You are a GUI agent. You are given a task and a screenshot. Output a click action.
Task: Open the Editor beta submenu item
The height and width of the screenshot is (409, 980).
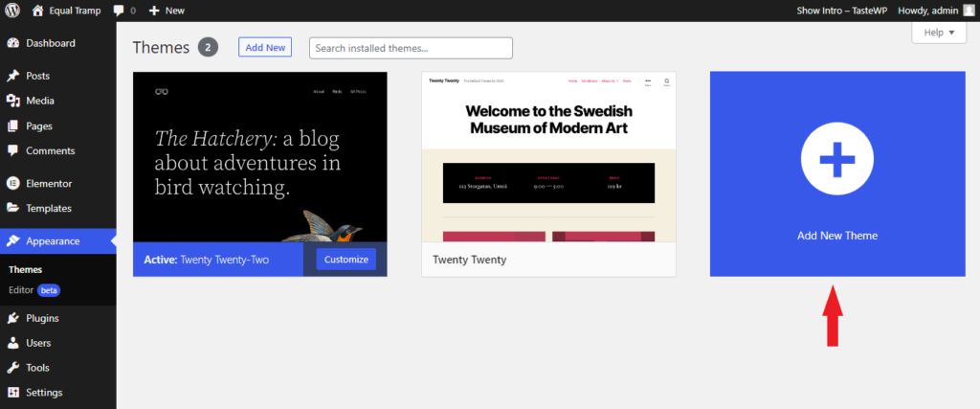[x=34, y=290]
